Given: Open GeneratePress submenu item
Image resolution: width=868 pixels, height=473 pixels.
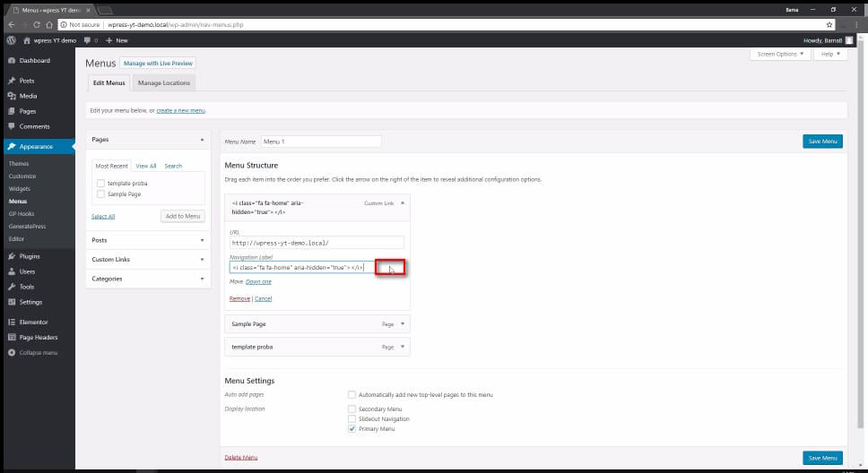Looking at the screenshot, I should 27,227.
